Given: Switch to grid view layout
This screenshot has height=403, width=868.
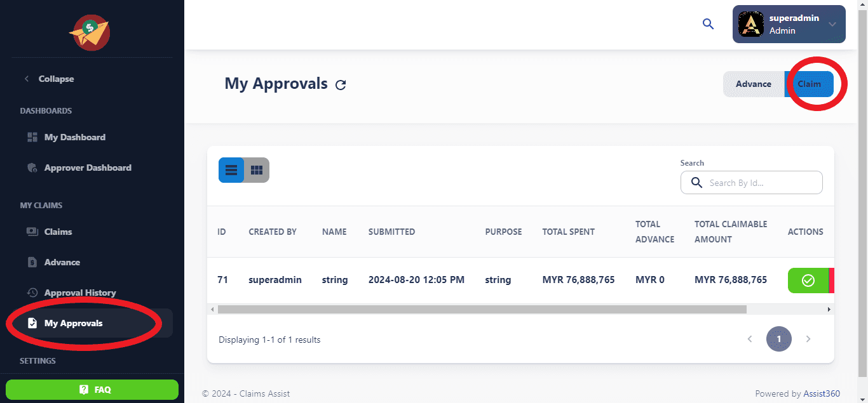Looking at the screenshot, I should 257,170.
